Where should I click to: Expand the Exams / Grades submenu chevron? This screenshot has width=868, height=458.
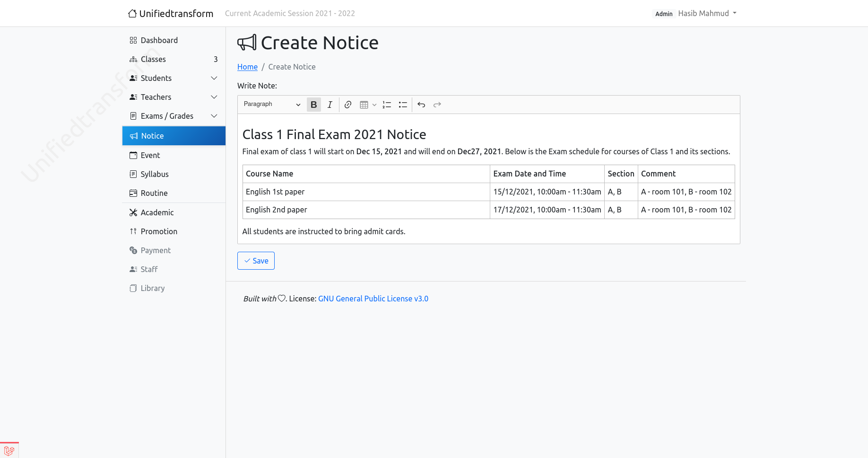(x=214, y=116)
